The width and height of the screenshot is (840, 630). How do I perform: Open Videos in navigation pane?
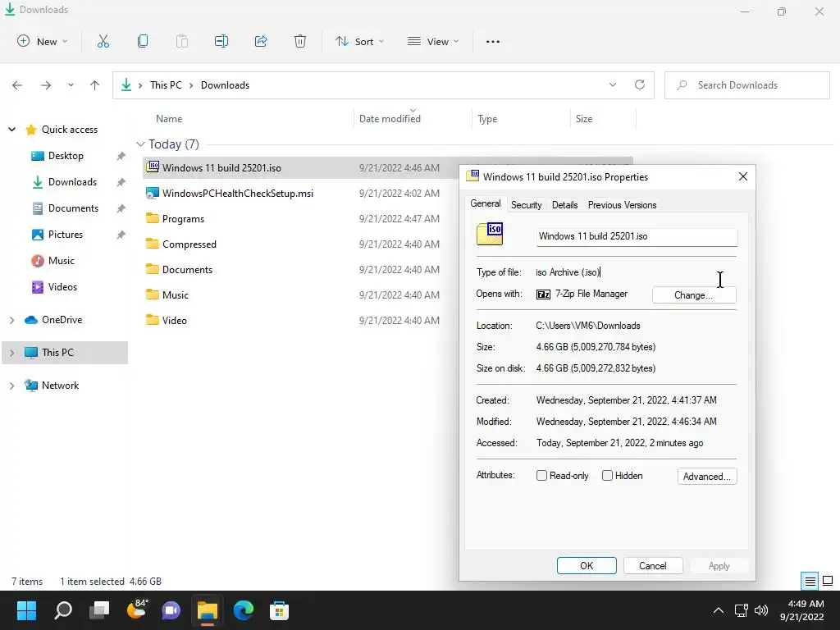(62, 286)
